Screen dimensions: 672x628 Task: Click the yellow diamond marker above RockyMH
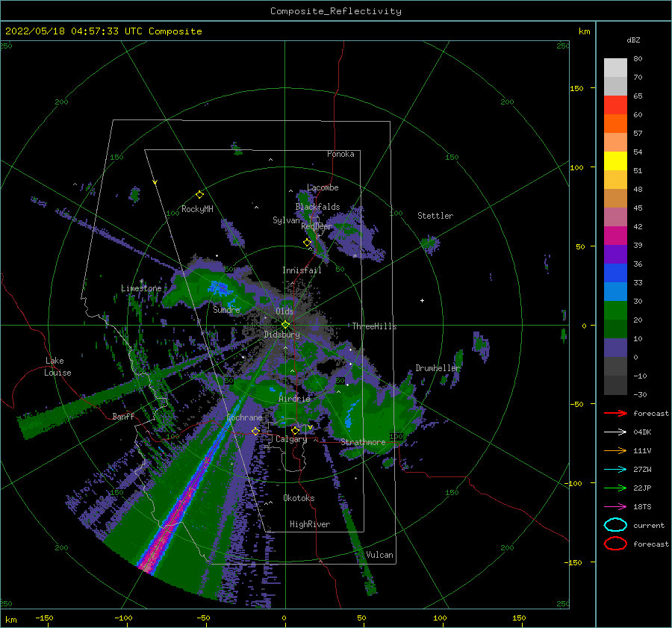pyautogui.click(x=199, y=195)
